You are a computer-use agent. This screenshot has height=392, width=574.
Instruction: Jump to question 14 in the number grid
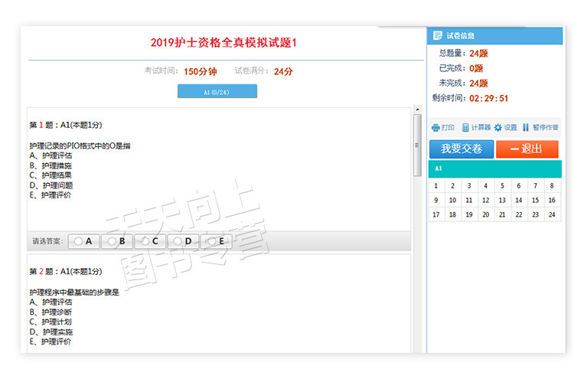tap(519, 200)
